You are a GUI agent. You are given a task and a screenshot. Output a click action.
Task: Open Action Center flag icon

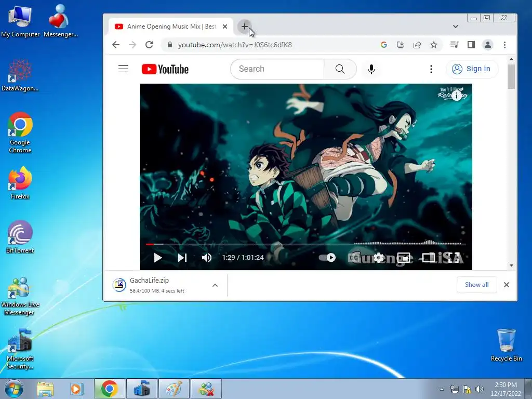(x=467, y=389)
